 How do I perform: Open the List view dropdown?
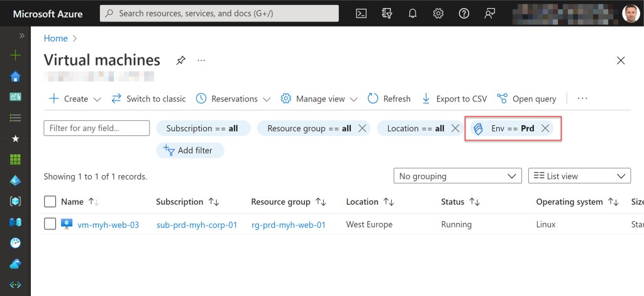click(579, 176)
